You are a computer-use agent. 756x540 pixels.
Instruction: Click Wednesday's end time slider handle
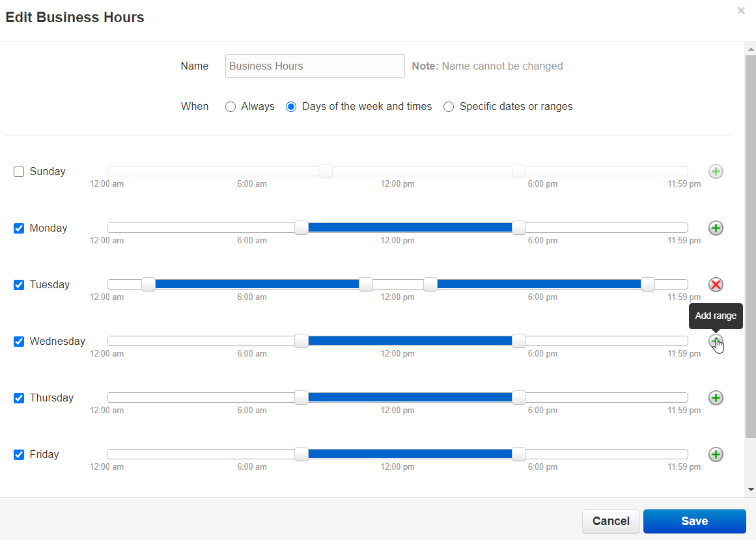[519, 341]
